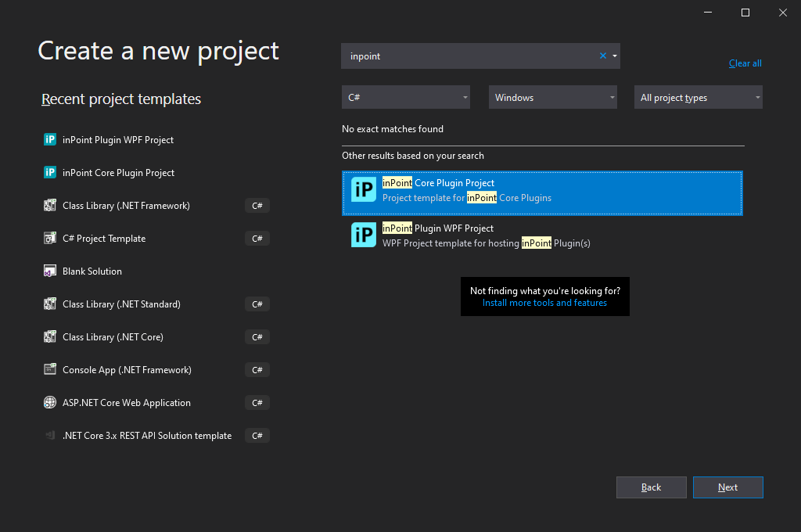
Task: Click the Blank Solution icon
Action: click(50, 271)
